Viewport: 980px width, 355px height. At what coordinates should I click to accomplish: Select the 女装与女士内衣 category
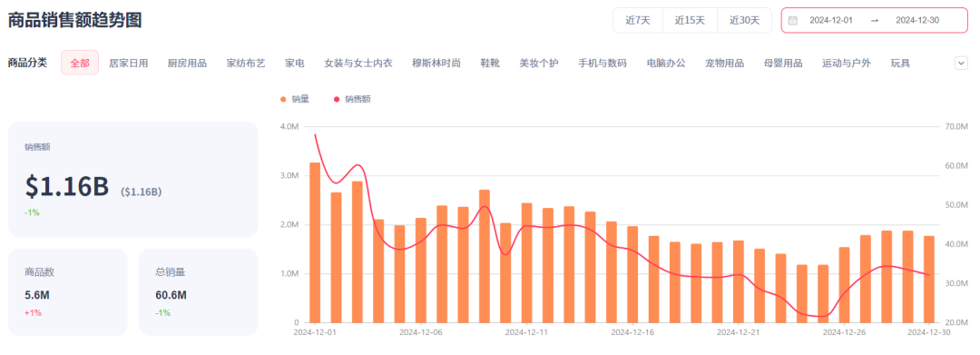(358, 63)
